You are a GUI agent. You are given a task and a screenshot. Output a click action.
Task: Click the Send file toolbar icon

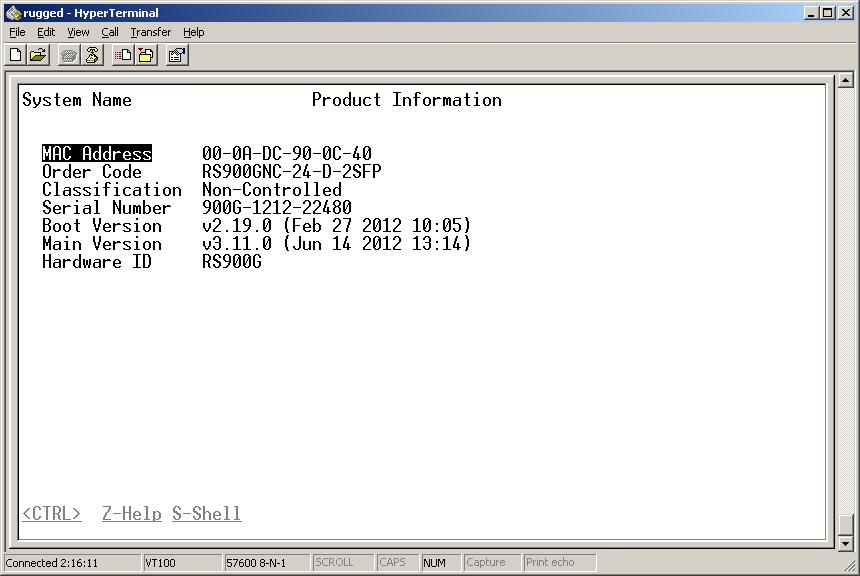click(123, 55)
